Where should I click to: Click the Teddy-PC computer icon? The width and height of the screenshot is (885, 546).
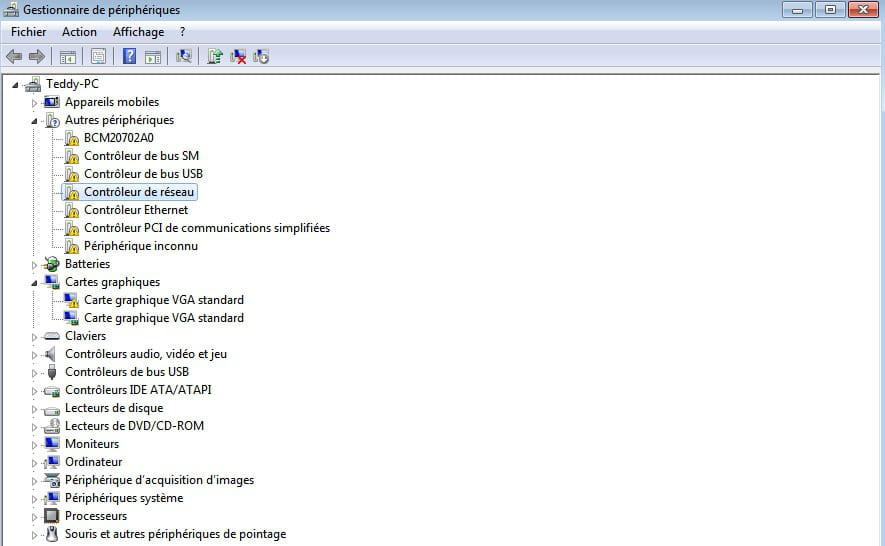[x=33, y=84]
